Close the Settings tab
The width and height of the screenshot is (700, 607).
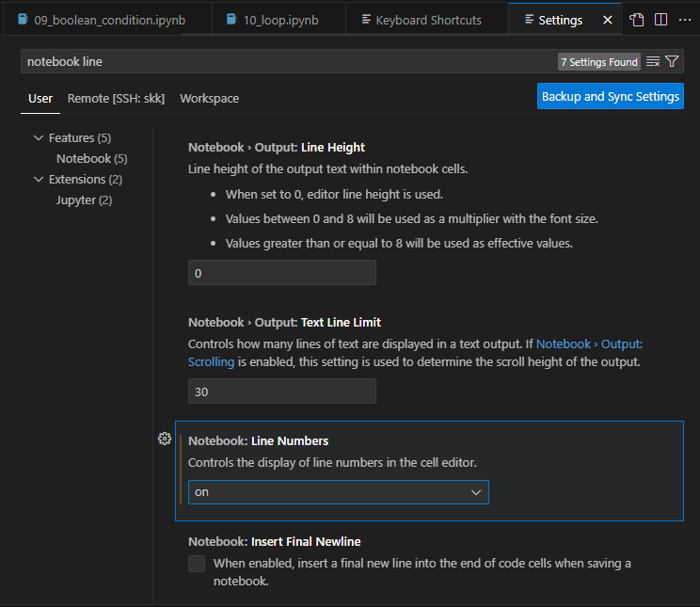coord(608,20)
